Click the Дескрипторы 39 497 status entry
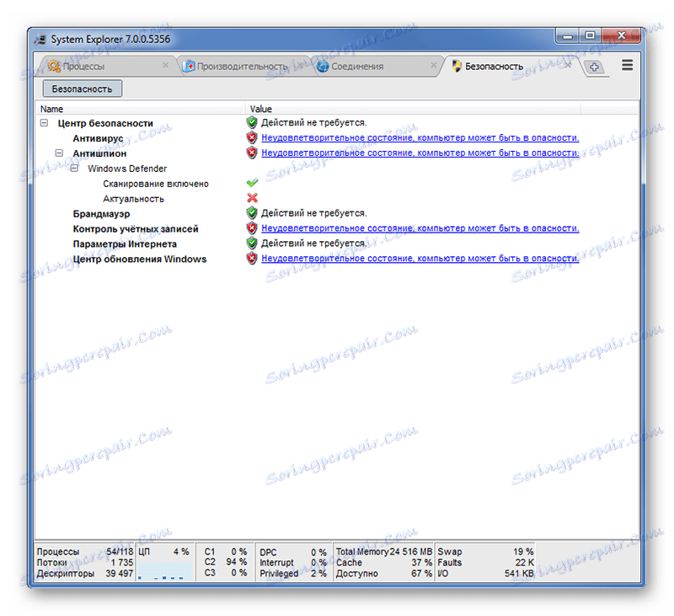The width and height of the screenshot is (674, 616). coord(85,573)
